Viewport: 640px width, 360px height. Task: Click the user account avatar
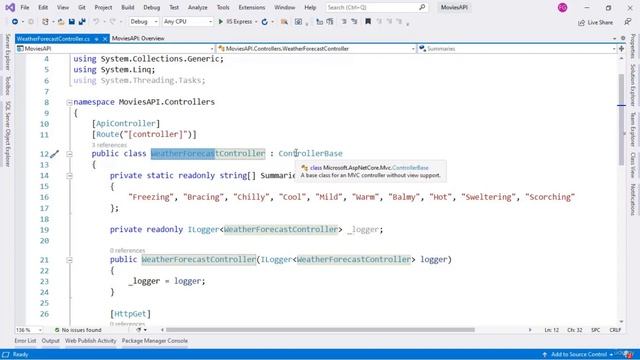pyautogui.click(x=562, y=7)
